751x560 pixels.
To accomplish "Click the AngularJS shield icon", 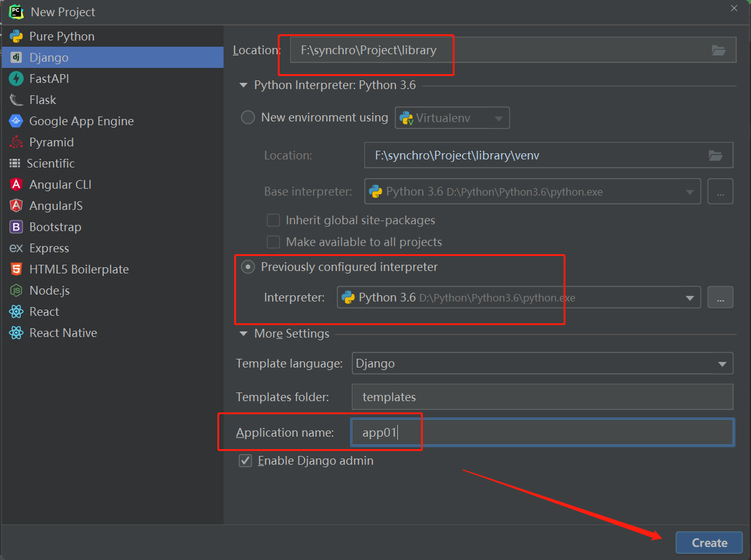I will [x=16, y=206].
